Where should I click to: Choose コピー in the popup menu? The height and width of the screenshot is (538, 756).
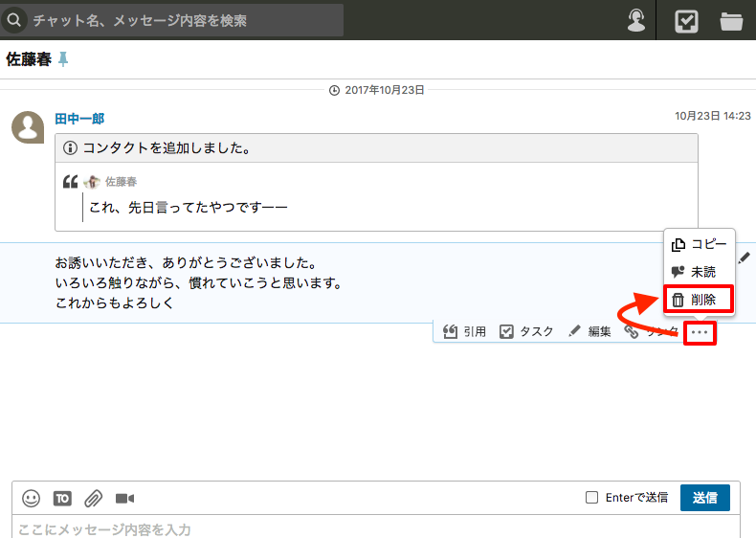[x=699, y=244]
